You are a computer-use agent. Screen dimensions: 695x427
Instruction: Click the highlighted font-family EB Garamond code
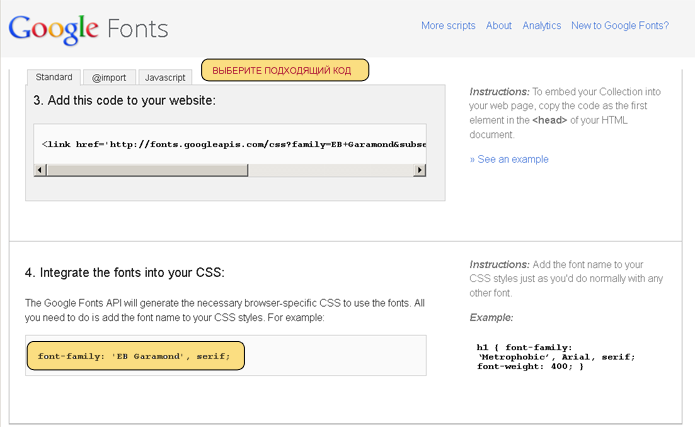136,356
